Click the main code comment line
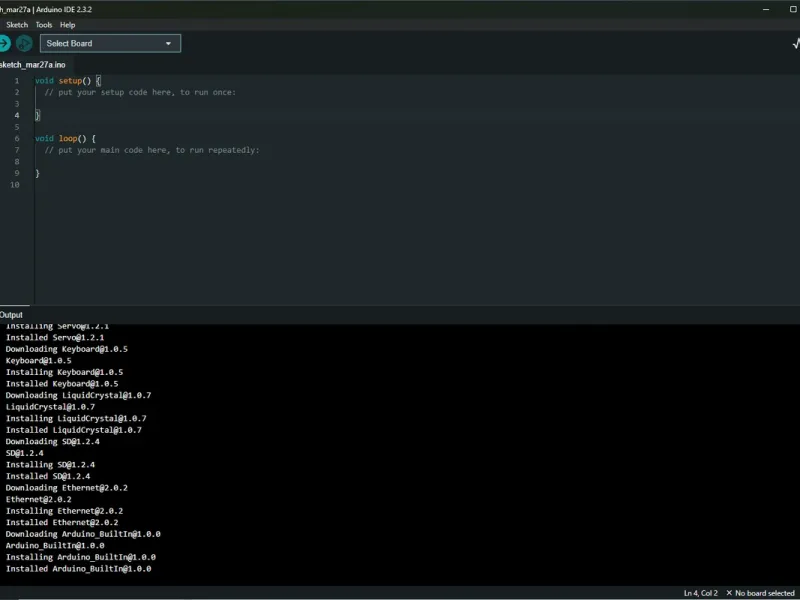 152,150
